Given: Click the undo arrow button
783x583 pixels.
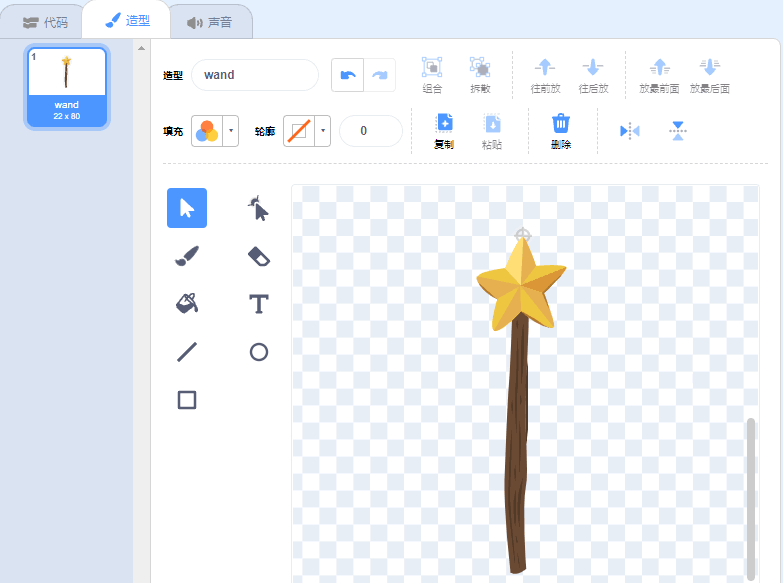Looking at the screenshot, I should (x=348, y=75).
